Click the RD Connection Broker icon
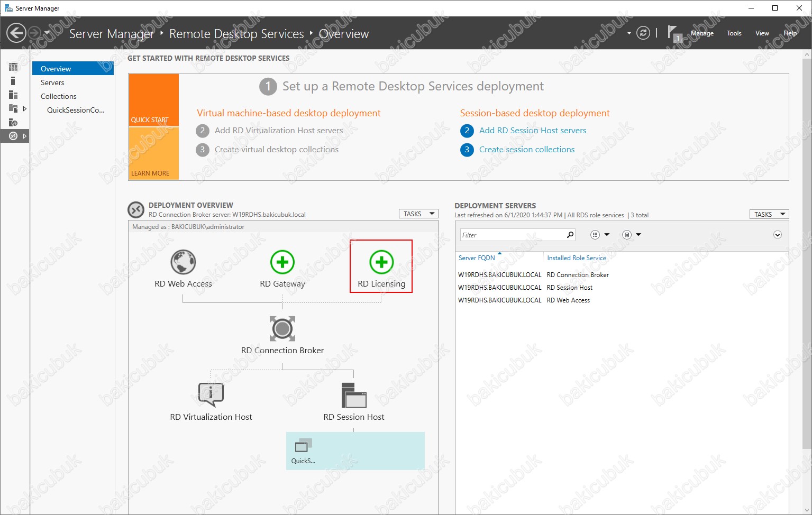Viewport: 812px width, 515px height. (282, 329)
